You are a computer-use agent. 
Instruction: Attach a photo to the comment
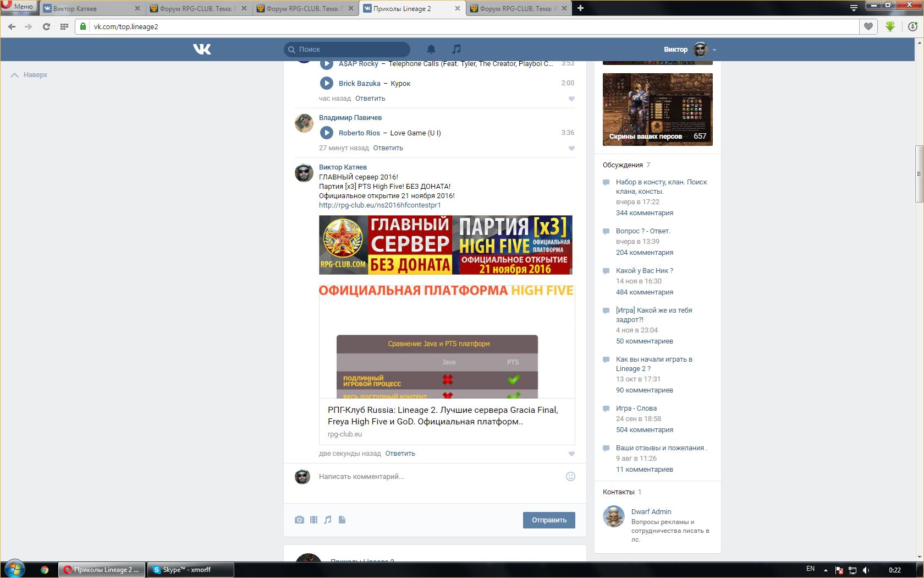pos(299,520)
